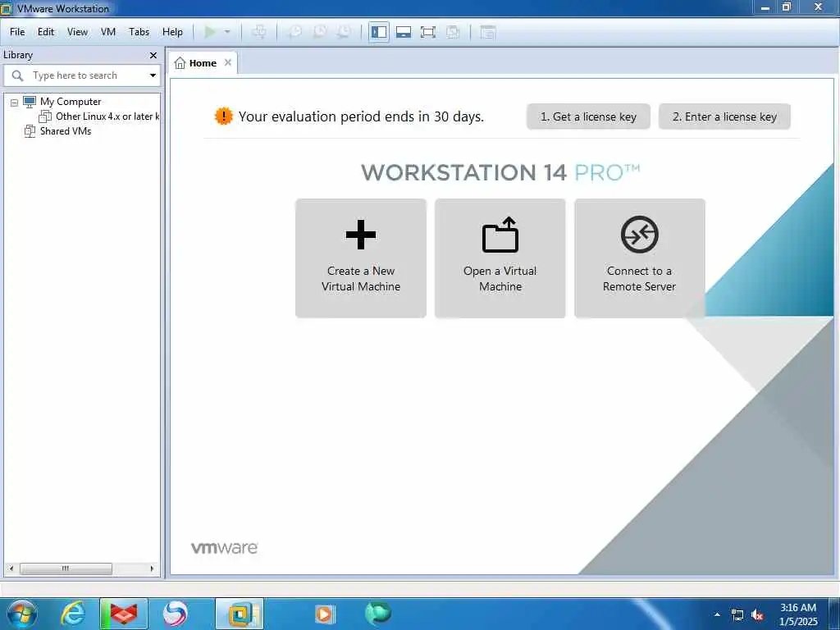The width and height of the screenshot is (840, 630).
Task: Click the VMware Workstation taskbar button
Action: 240,614
